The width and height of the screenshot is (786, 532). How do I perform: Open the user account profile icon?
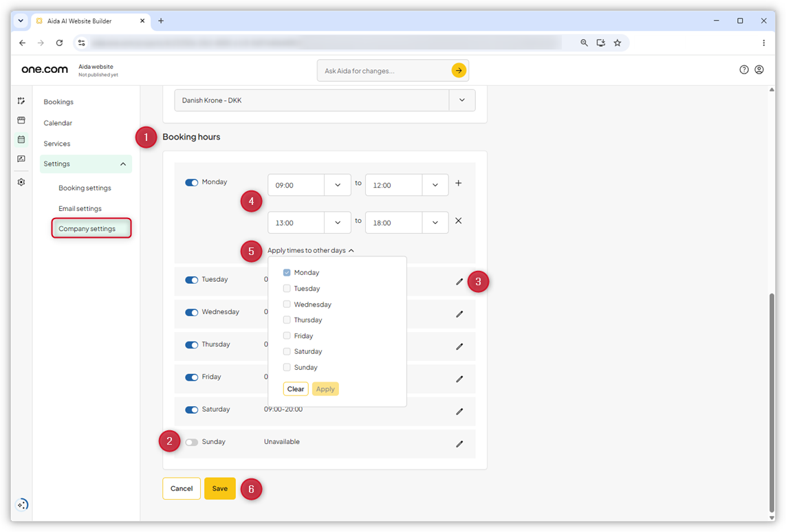[x=759, y=69]
